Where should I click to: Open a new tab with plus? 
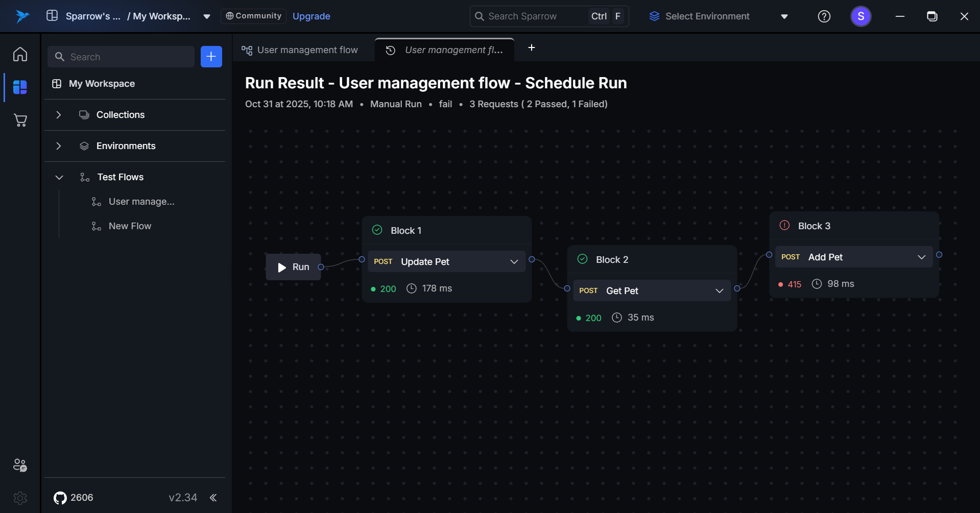[x=531, y=47]
